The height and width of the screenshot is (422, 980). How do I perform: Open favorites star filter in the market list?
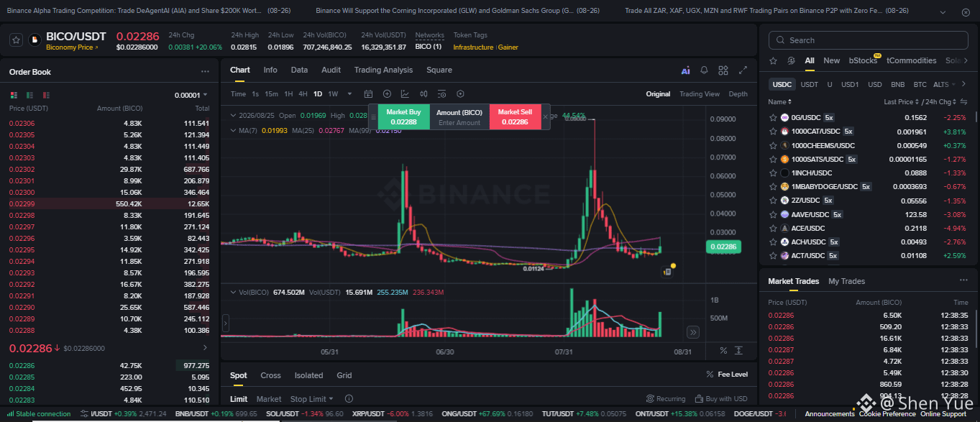[x=773, y=61]
